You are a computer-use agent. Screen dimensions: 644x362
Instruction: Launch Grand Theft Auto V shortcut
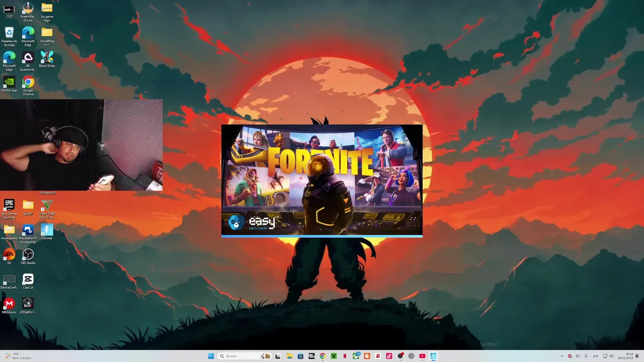coord(47,208)
